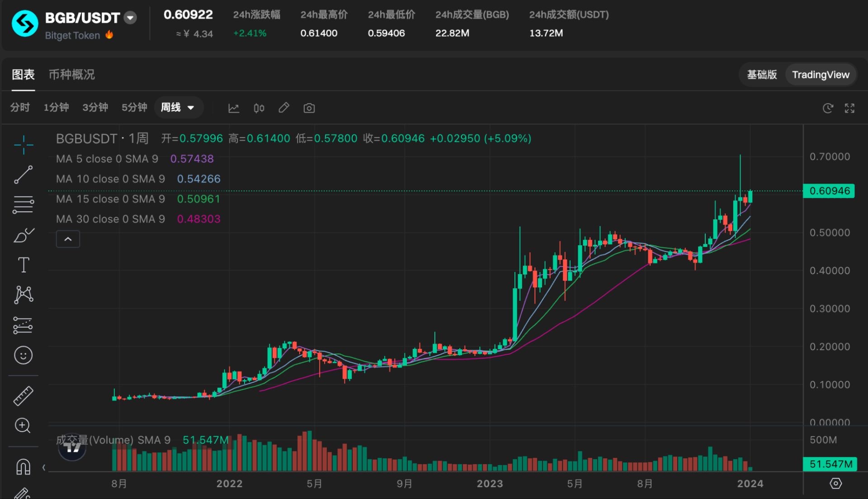Open the Fibonacci retracement tool
Image resolution: width=868 pixels, height=499 pixels.
click(24, 205)
